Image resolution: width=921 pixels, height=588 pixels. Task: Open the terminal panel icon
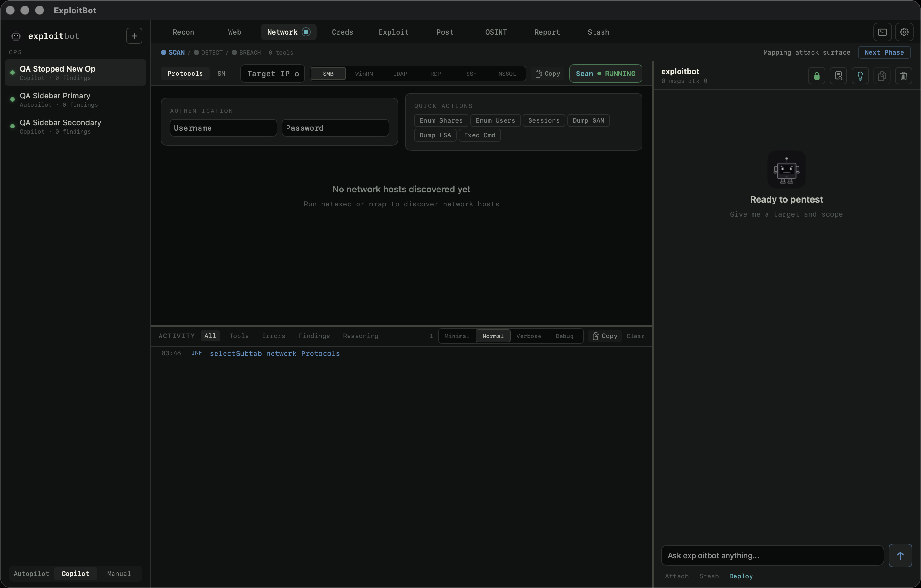tap(882, 32)
